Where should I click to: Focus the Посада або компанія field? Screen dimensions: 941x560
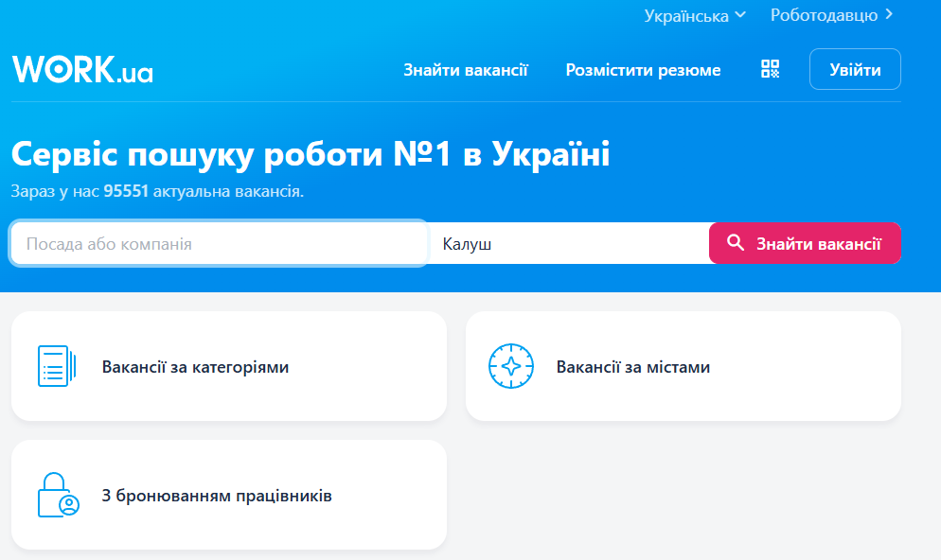219,243
